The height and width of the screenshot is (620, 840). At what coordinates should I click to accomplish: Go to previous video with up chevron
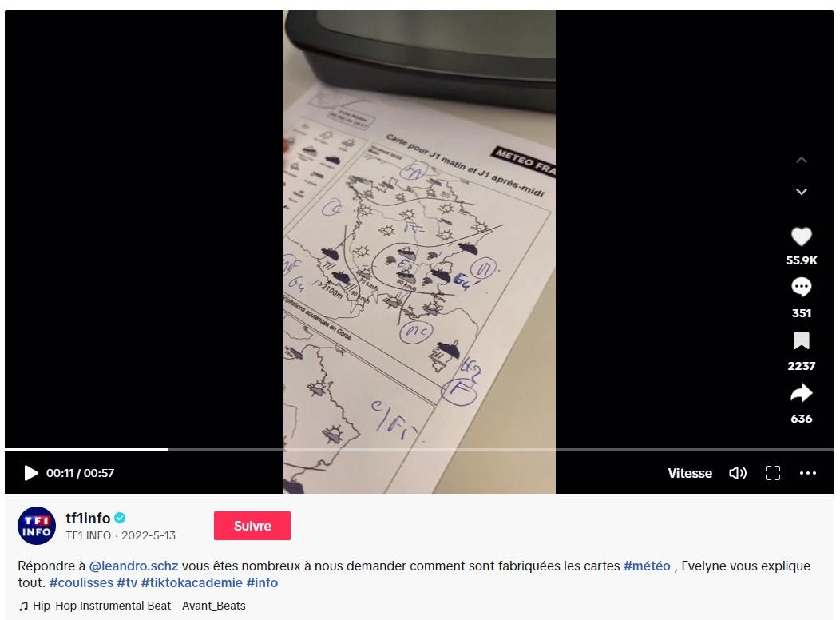tap(802, 160)
